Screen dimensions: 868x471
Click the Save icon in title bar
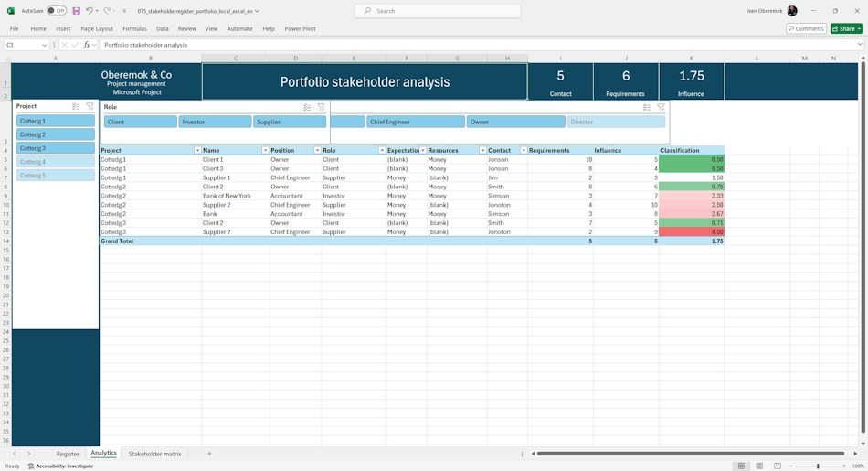pyautogui.click(x=77, y=11)
